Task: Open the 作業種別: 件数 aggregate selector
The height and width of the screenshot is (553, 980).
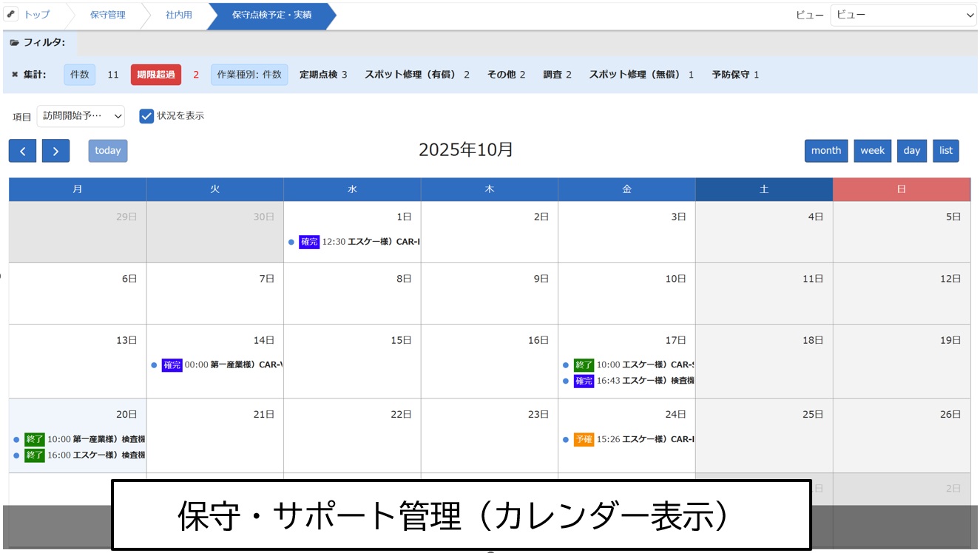Action: (249, 75)
